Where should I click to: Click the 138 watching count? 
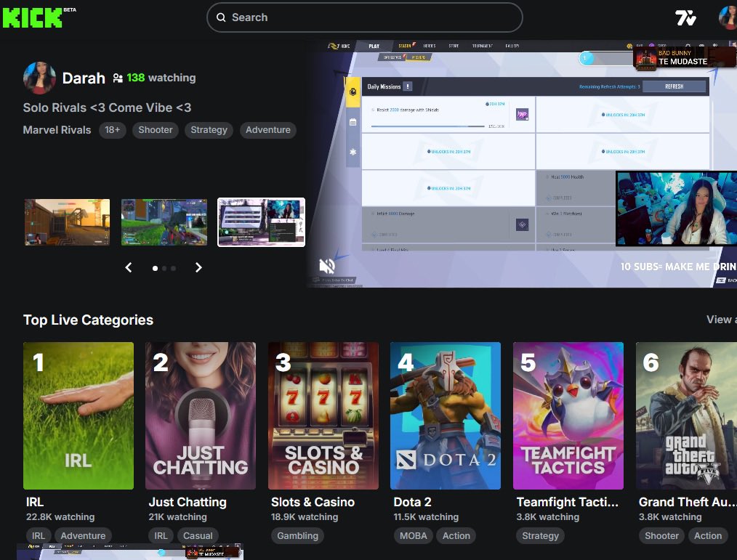coord(161,78)
